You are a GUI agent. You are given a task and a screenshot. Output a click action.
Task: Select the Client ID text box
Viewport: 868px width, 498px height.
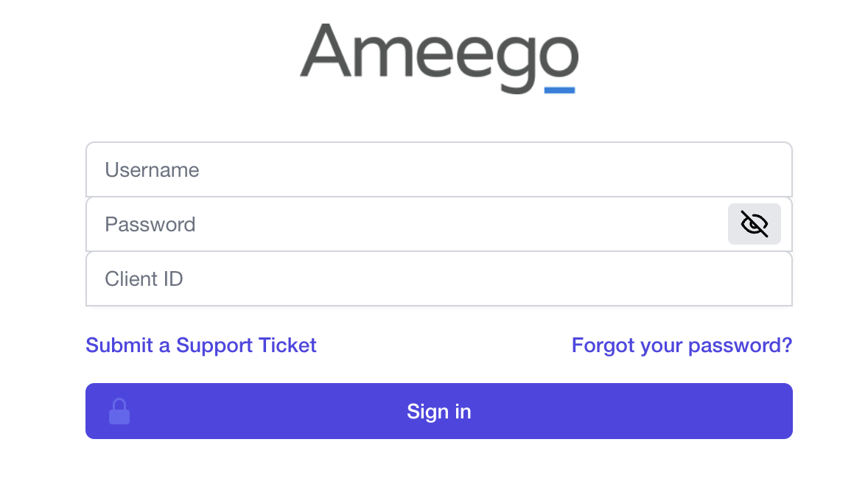[438, 278]
